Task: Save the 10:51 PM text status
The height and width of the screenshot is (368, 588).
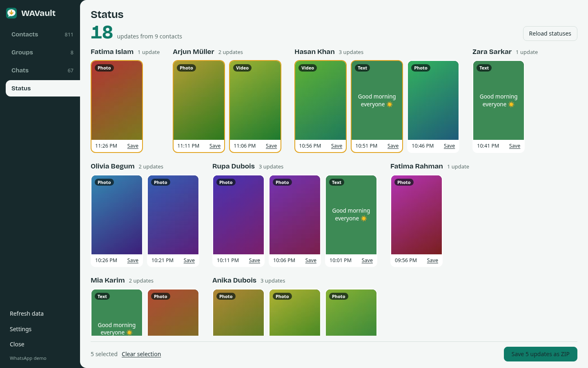Action: pos(393,146)
